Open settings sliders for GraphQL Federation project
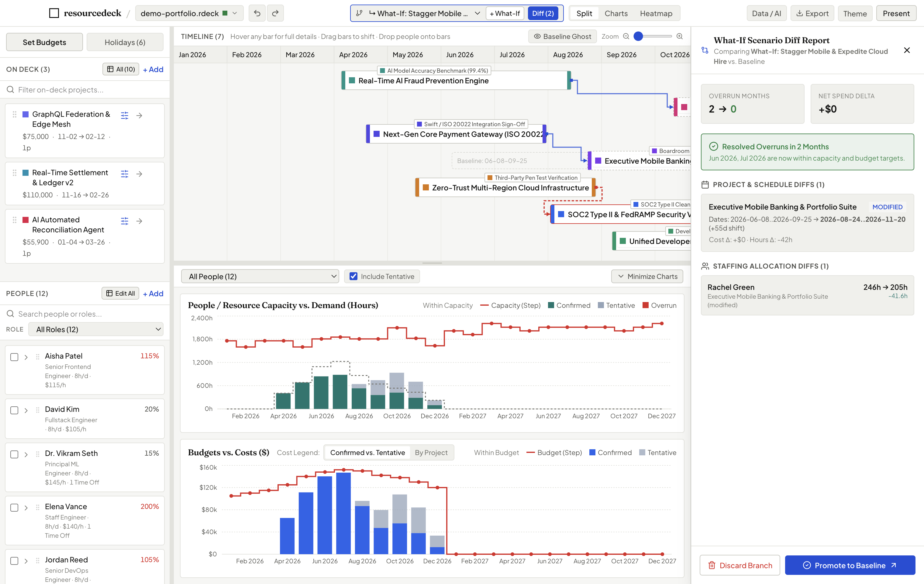Image resolution: width=924 pixels, height=584 pixels. tap(125, 115)
